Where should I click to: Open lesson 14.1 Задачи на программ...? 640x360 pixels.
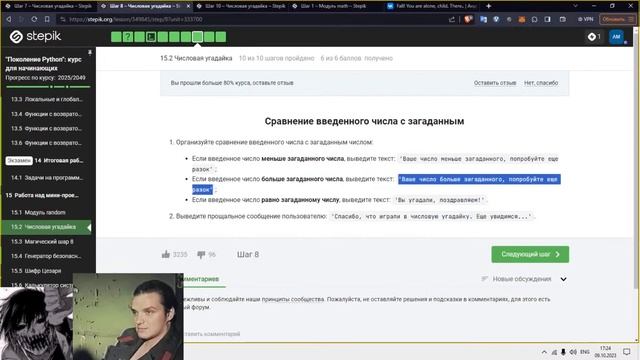[x=47, y=178]
